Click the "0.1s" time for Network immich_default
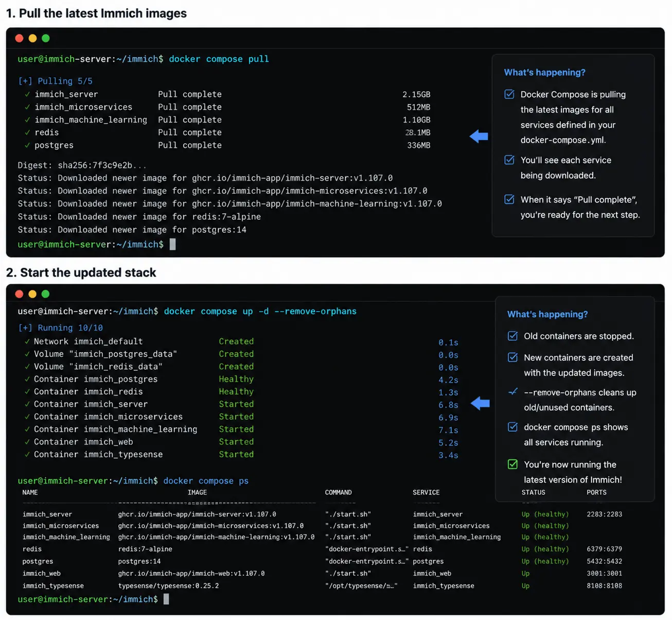This screenshot has width=672, height=620. tap(448, 342)
